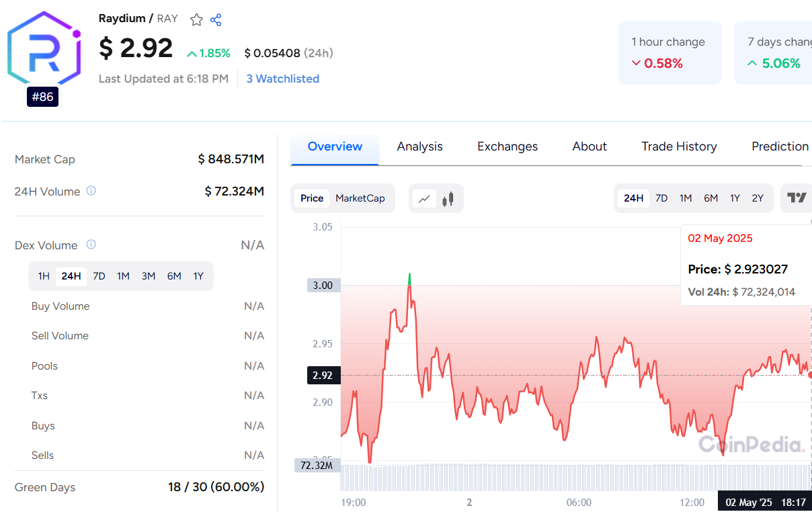Click the #86 rank badge
This screenshot has height=512, width=812.
tap(42, 97)
